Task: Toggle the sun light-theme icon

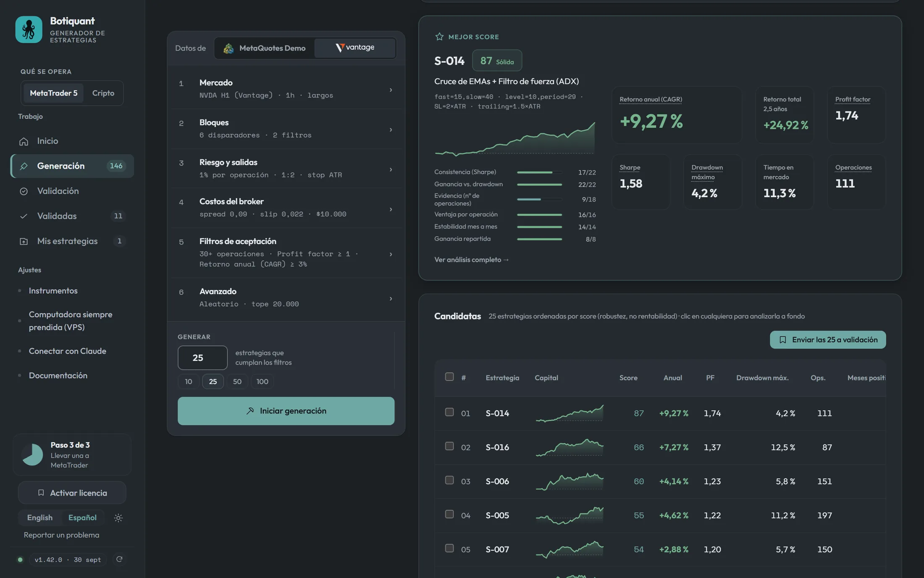Action: click(118, 518)
